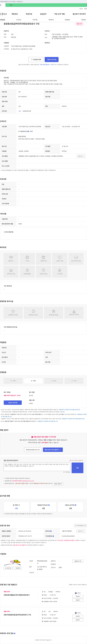Click the 전송 submit button

[x=77, y=468]
